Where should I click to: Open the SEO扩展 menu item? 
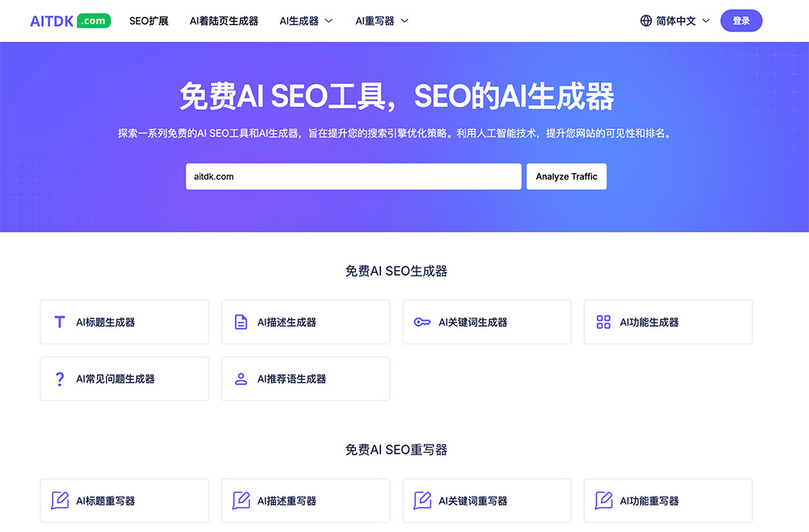pos(149,21)
